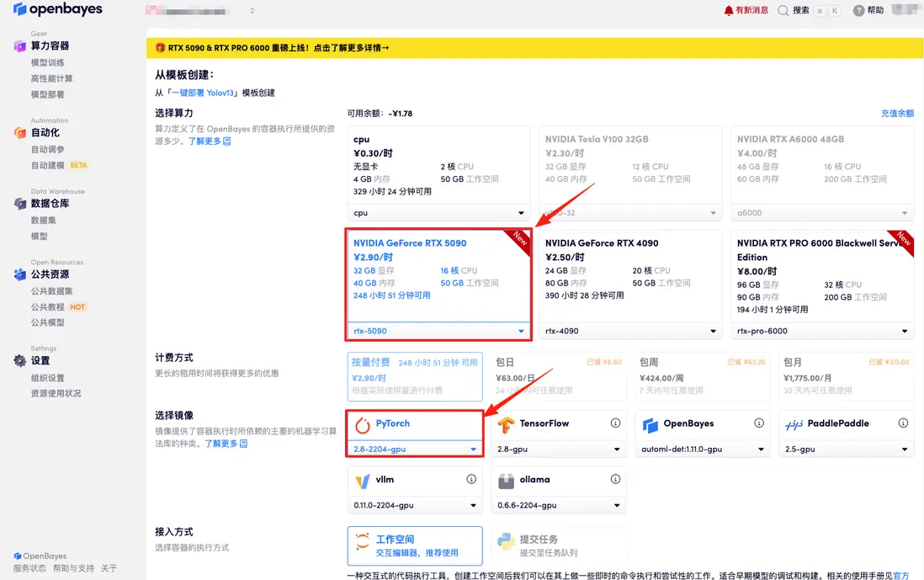
Task: Click the OpenBayes image logo icon
Action: (650, 424)
